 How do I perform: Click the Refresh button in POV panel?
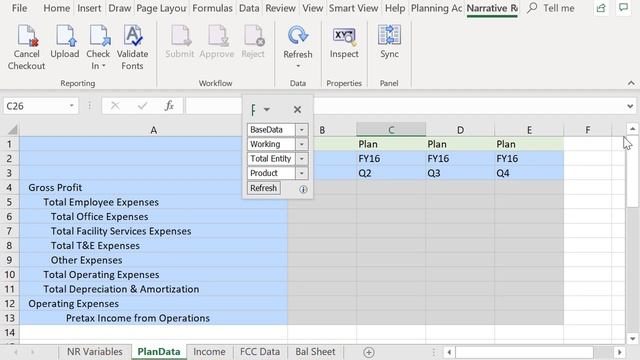tap(264, 188)
